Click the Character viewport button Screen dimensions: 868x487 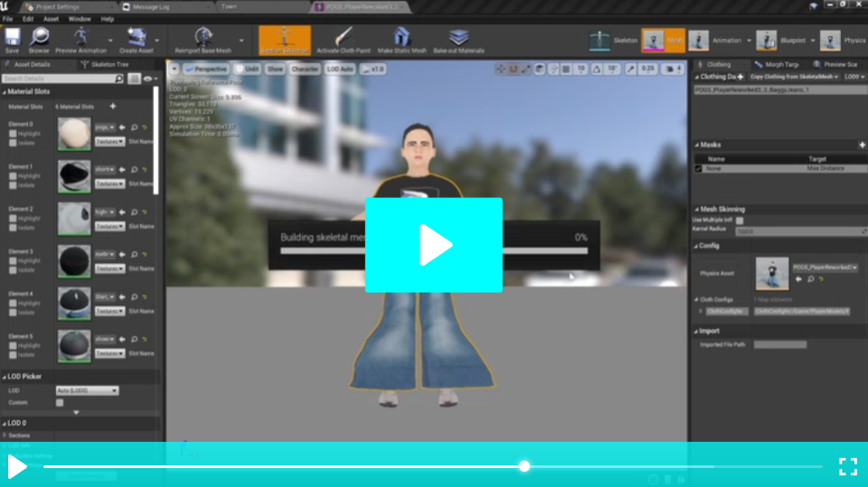(304, 69)
